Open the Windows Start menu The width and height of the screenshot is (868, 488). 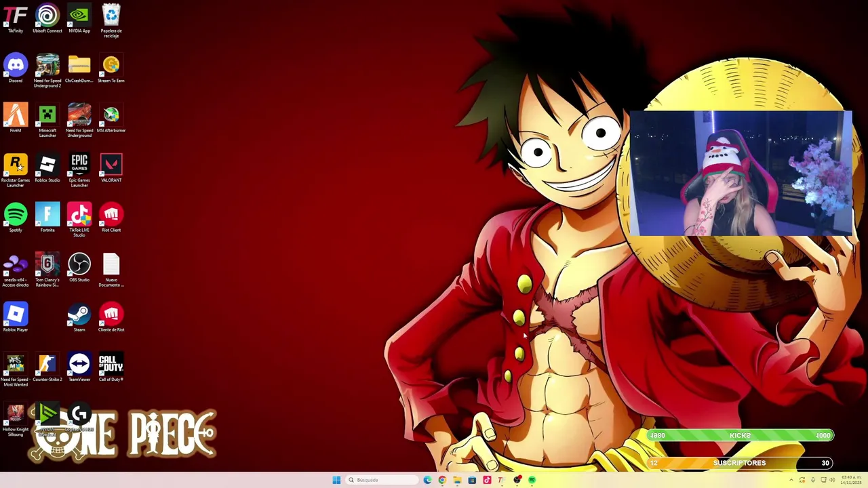[336, 480]
